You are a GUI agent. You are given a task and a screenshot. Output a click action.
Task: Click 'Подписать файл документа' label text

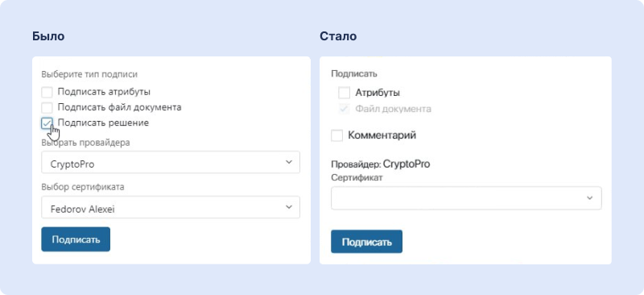(119, 107)
